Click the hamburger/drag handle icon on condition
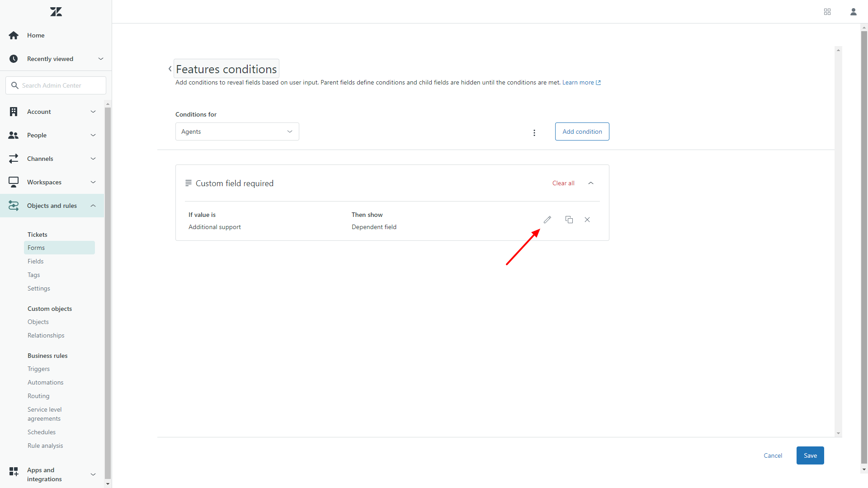 [x=189, y=183]
